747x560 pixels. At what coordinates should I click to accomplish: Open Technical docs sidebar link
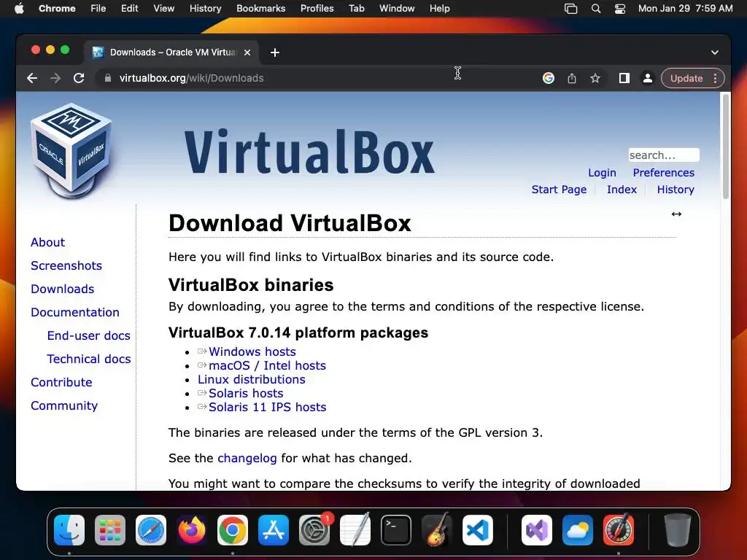[x=88, y=359]
